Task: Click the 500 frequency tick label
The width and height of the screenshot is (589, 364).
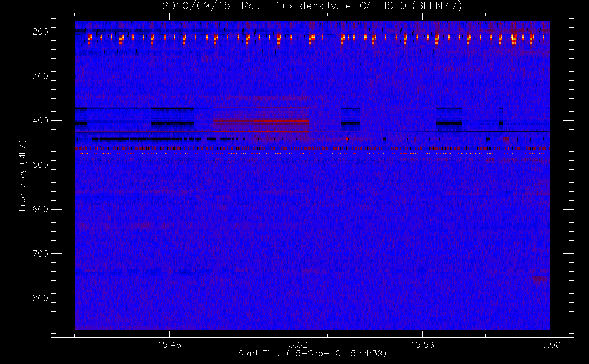Action: [x=40, y=165]
